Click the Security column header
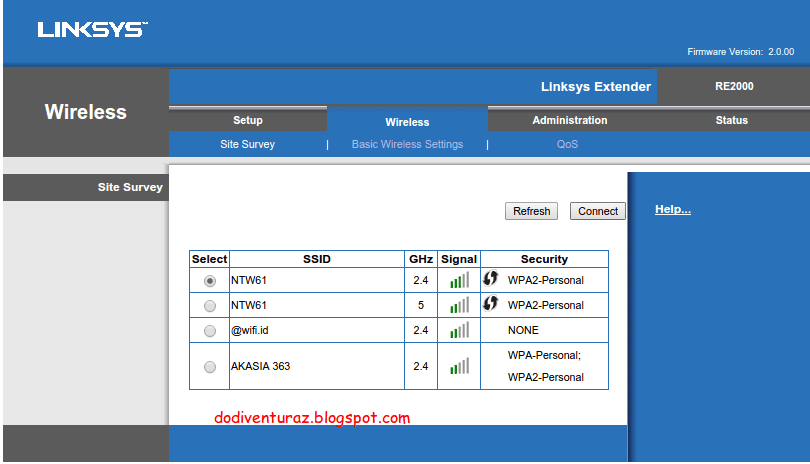The image size is (810, 464). click(544, 259)
